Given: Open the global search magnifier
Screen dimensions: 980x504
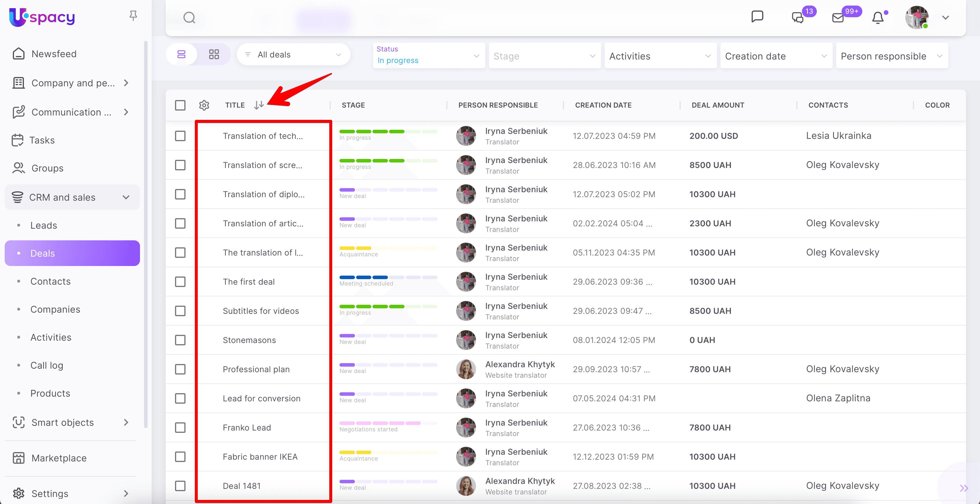Looking at the screenshot, I should (x=189, y=17).
